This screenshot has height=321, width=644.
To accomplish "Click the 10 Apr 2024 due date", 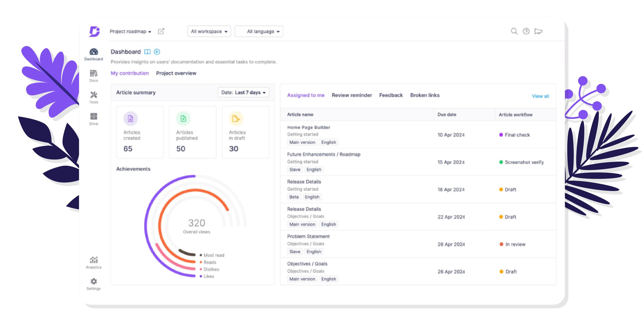I will click(451, 135).
